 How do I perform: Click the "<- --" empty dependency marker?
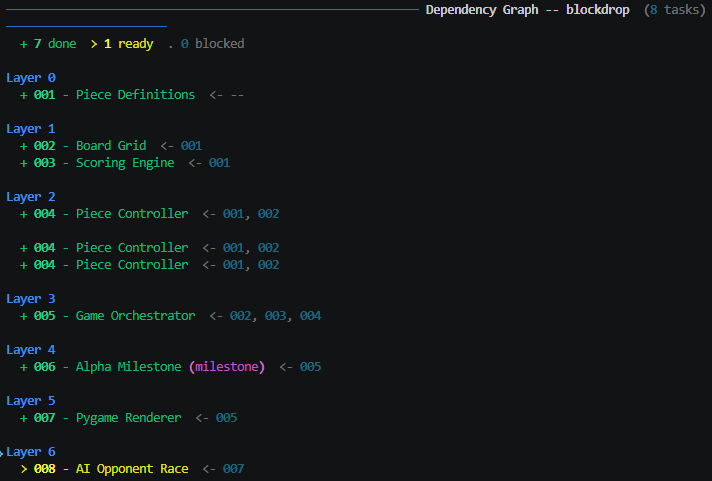pyautogui.click(x=227, y=95)
